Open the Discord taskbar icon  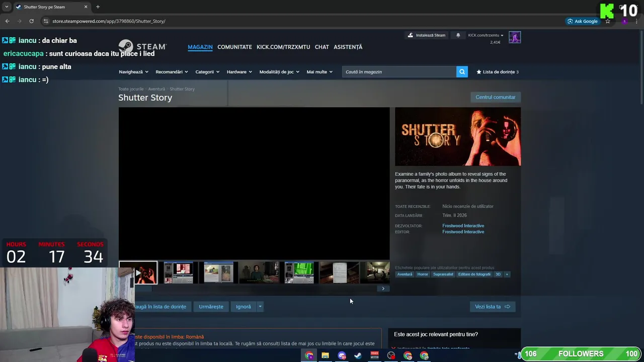pyautogui.click(x=342, y=355)
